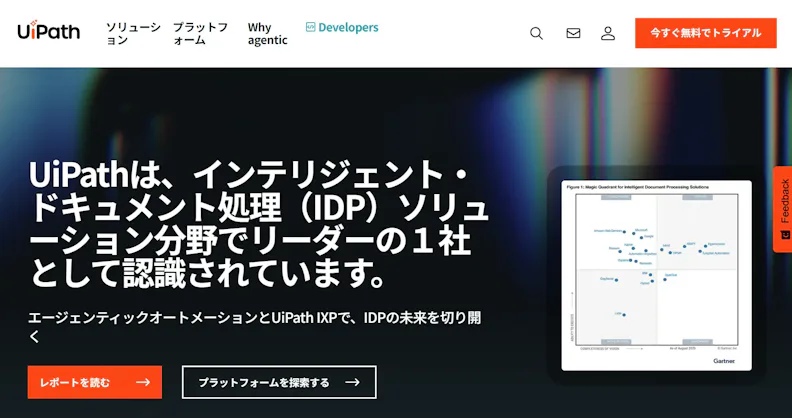Click the IDPの未来を切り開く subtitle text
The height and width of the screenshot is (418, 792).
coord(254,327)
